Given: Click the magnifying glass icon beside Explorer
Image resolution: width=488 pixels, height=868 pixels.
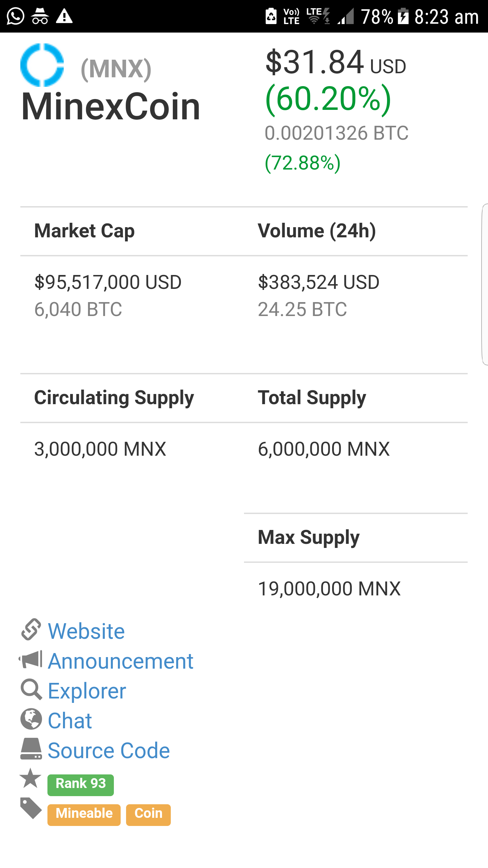Looking at the screenshot, I should click(x=31, y=689).
